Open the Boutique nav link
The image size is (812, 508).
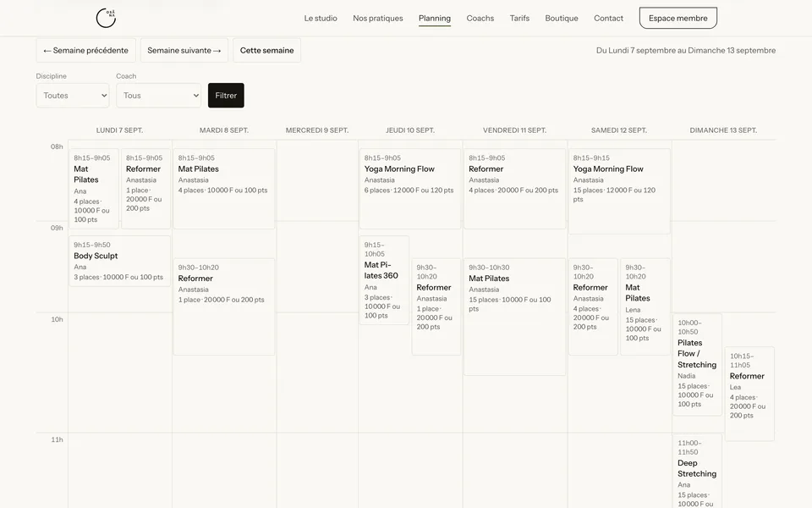562,18
